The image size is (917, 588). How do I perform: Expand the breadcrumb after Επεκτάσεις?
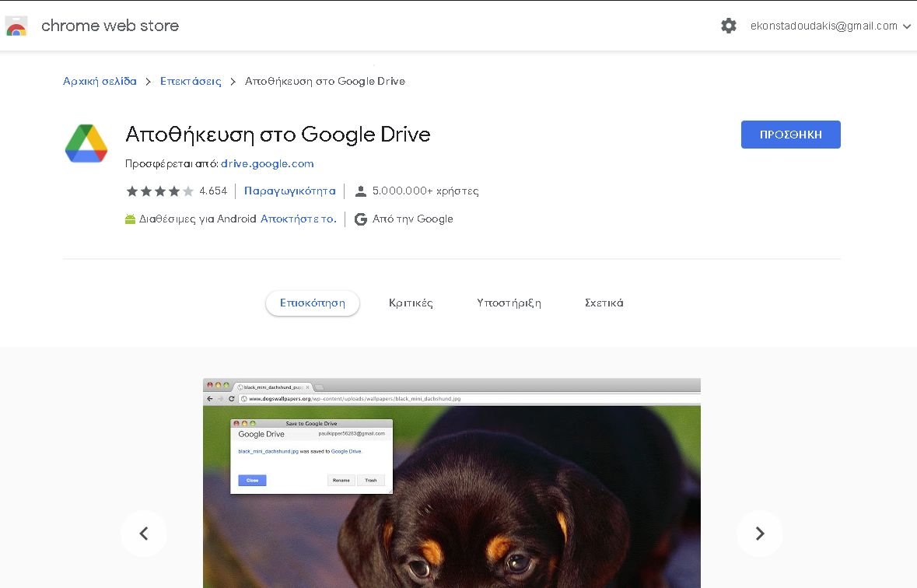pyautogui.click(x=233, y=81)
